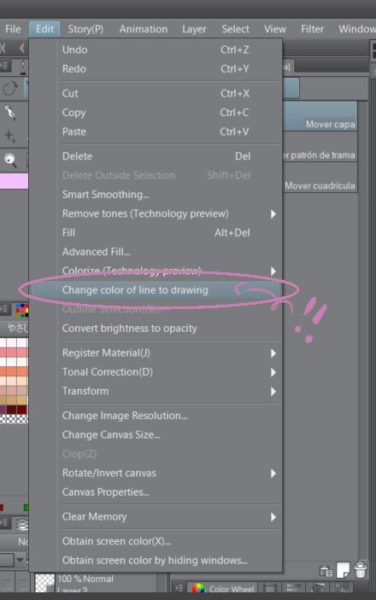Click the Color Wheel panel icon

198,588
